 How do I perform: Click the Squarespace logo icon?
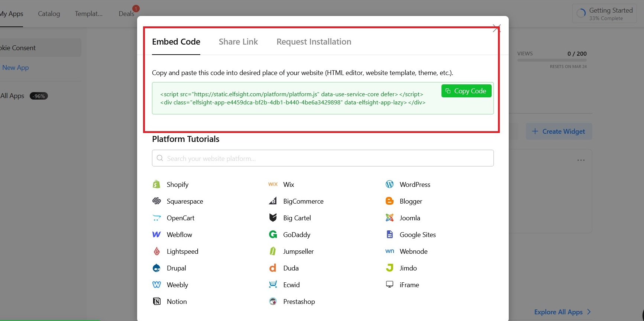[156, 201]
